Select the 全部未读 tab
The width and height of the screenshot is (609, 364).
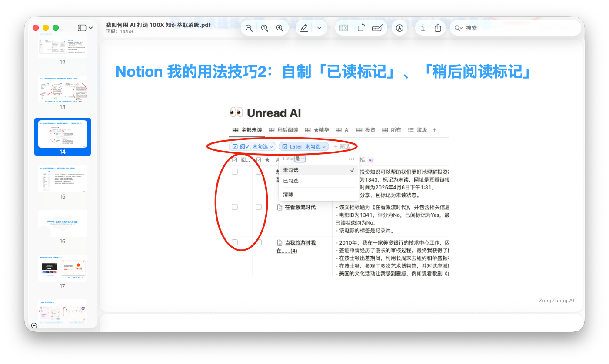[x=247, y=130]
